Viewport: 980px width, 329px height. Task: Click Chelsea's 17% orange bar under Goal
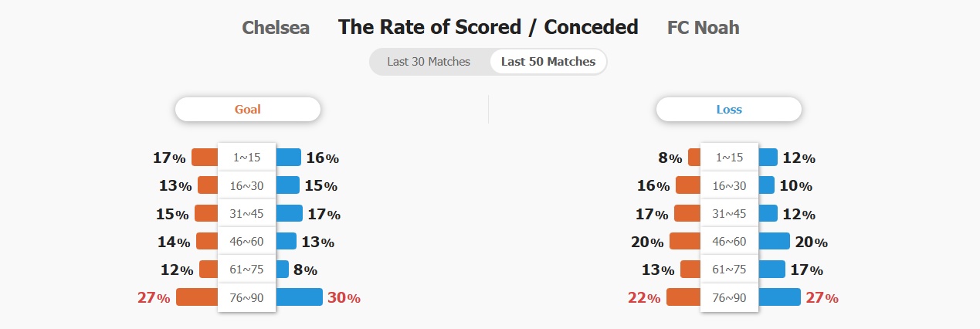point(205,158)
